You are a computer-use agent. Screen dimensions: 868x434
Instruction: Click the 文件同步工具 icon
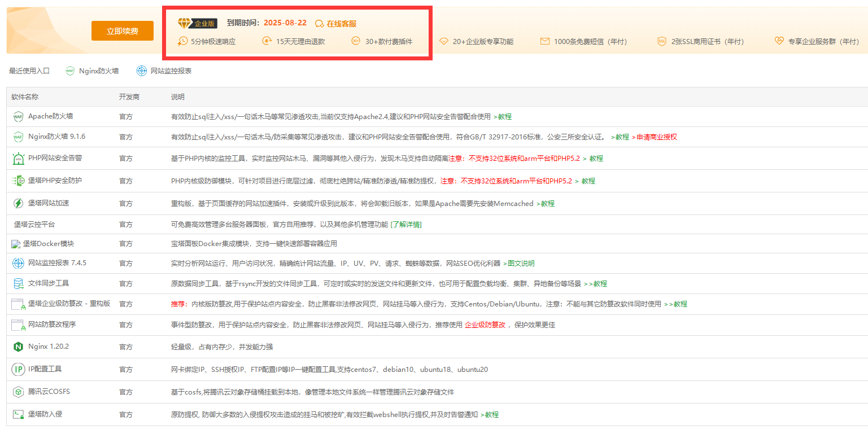[x=18, y=283]
